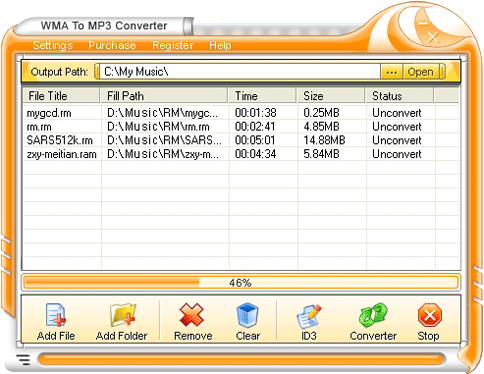Screen dimensions: 484x374
Task: Click time value 00:04:34
Action: [x=255, y=154]
